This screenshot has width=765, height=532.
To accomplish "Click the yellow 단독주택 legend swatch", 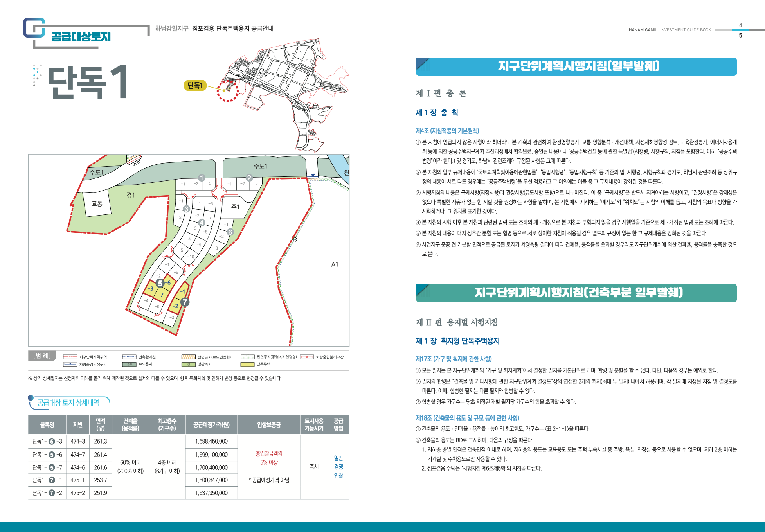I will coord(248,364).
